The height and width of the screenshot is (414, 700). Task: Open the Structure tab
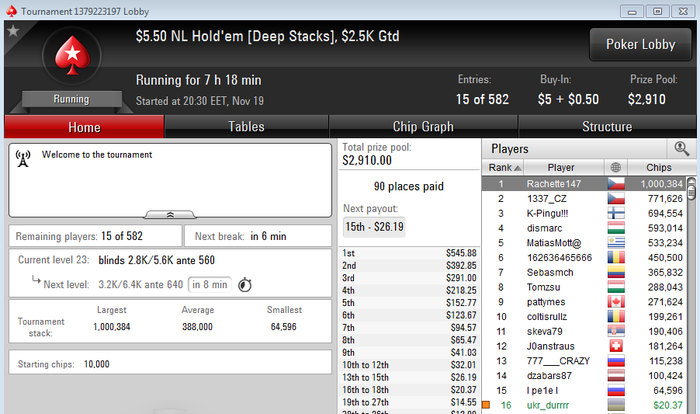(607, 127)
